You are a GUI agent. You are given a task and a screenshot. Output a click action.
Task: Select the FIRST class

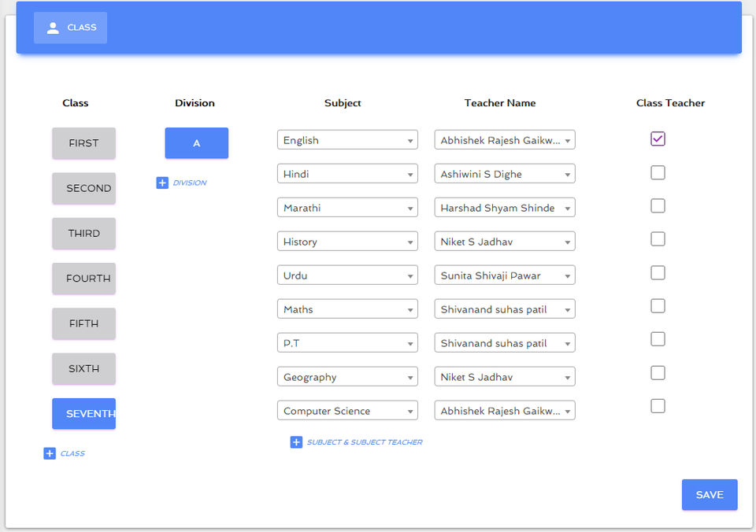pos(84,143)
